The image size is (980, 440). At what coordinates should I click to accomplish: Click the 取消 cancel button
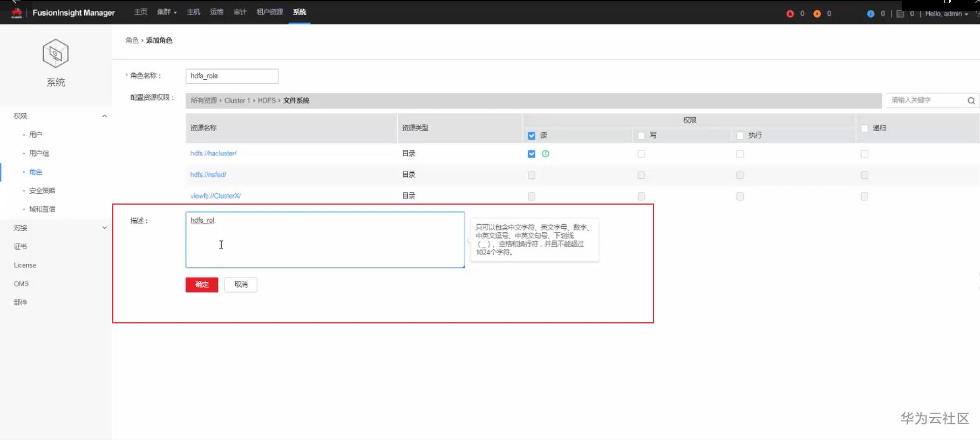click(241, 285)
